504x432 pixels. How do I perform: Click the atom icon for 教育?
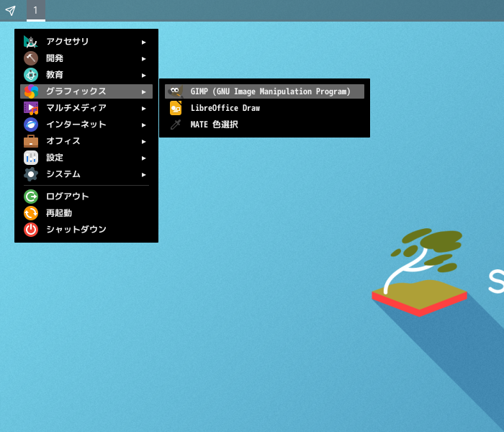31,75
